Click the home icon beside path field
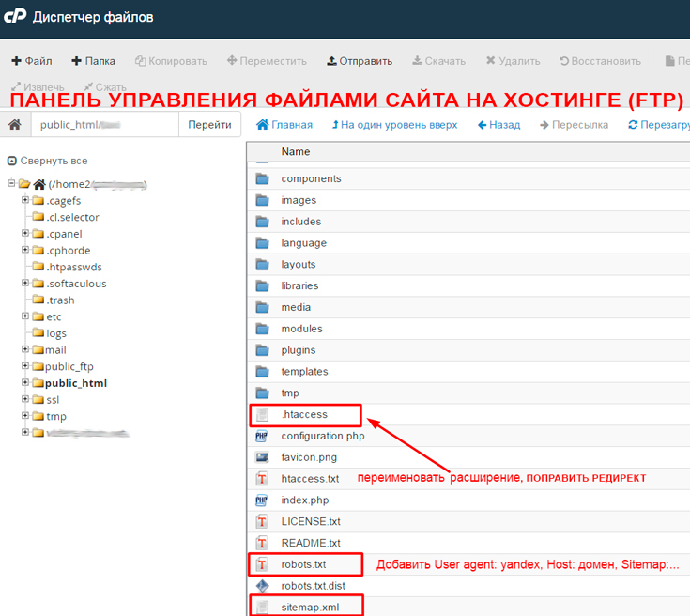Viewport: 690px width, 616px height. coord(15,125)
